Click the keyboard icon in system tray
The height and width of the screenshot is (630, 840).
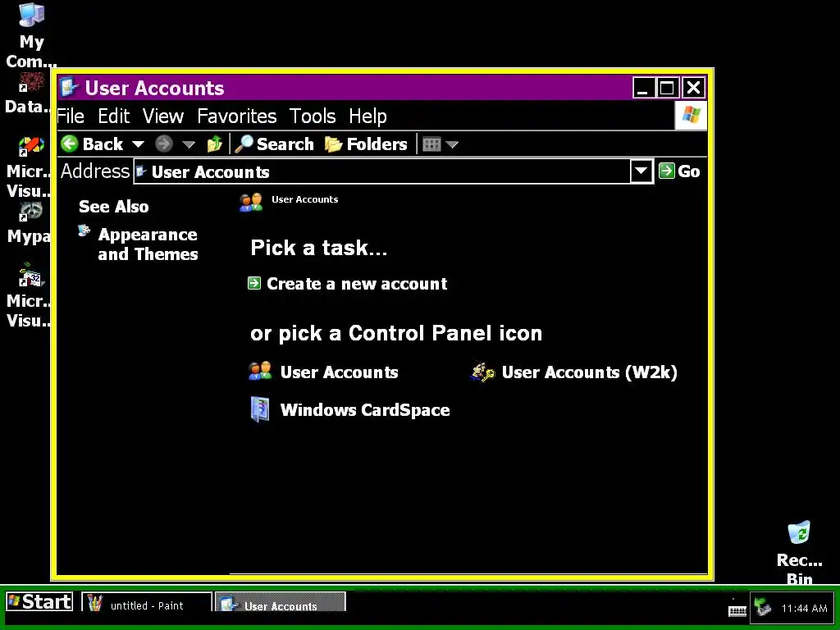(x=737, y=610)
